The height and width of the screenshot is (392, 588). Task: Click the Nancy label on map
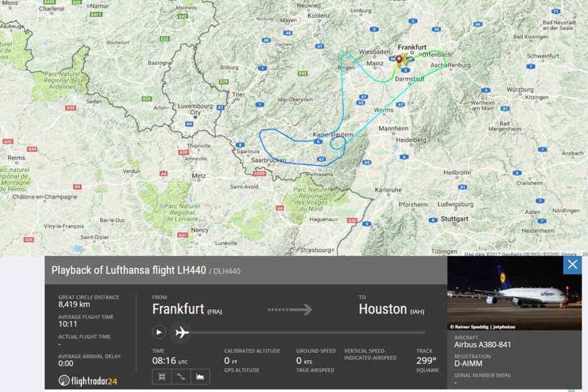click(200, 229)
